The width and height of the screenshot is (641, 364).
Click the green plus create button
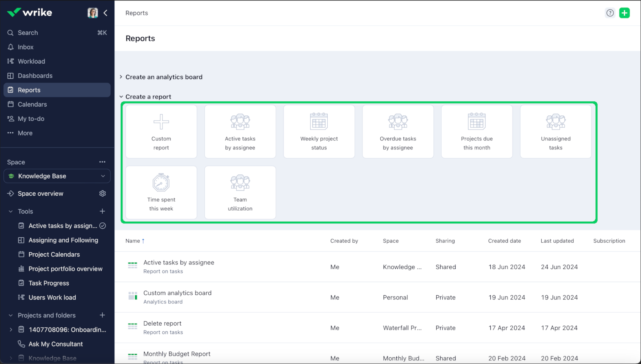624,13
